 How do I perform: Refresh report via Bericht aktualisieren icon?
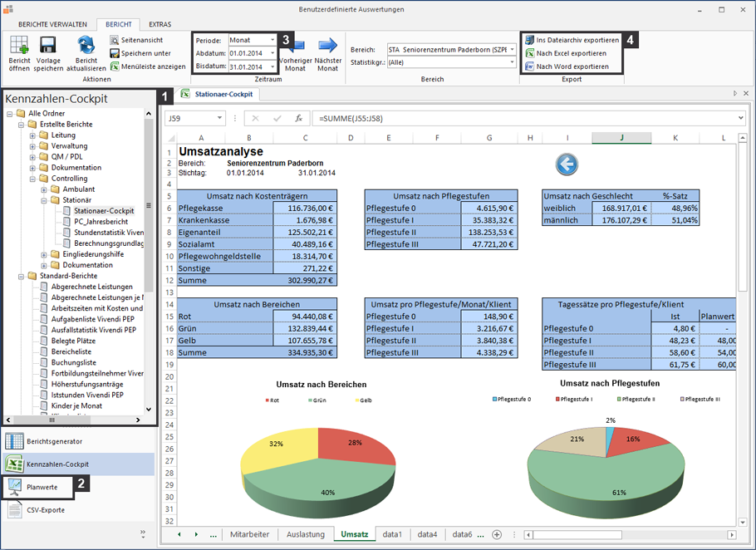(86, 46)
